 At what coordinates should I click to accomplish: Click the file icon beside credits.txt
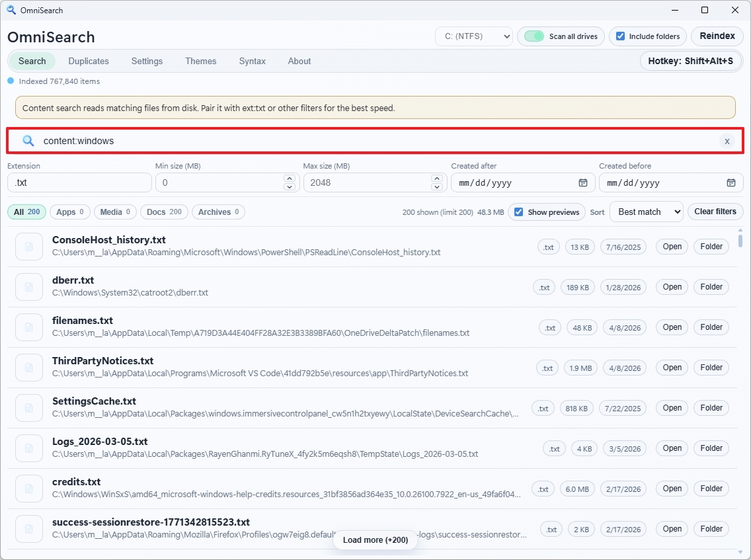(x=28, y=488)
